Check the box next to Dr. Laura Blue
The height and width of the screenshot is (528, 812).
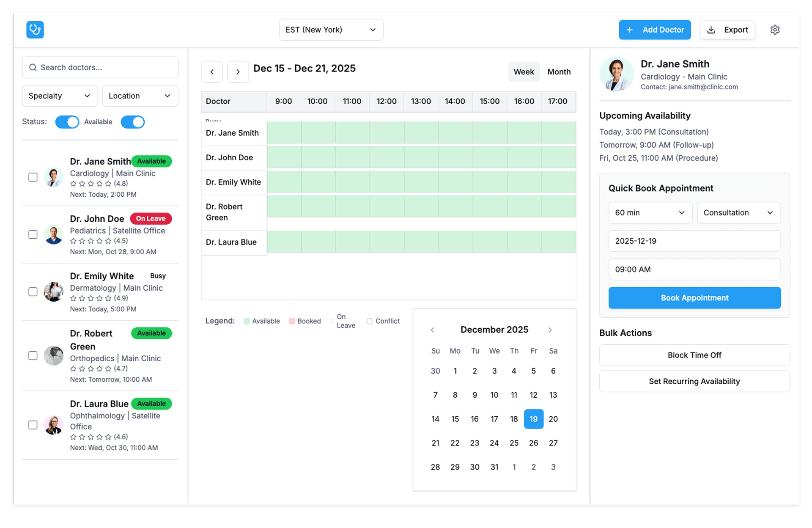coord(33,425)
